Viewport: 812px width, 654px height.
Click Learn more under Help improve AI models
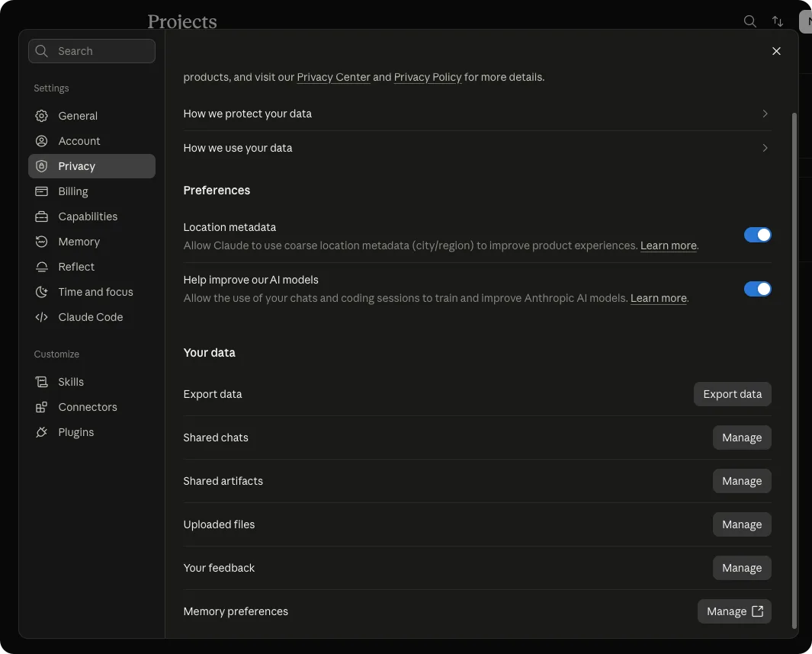[659, 298]
